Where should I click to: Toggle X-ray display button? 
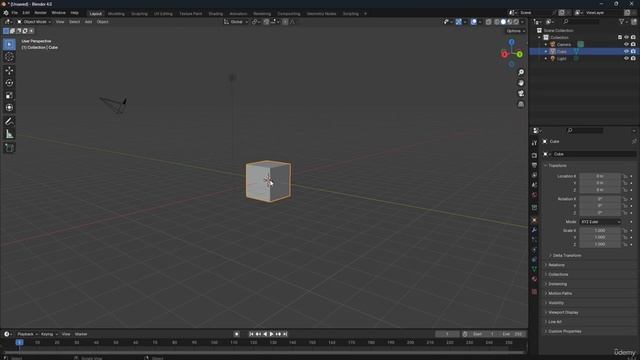click(x=489, y=22)
